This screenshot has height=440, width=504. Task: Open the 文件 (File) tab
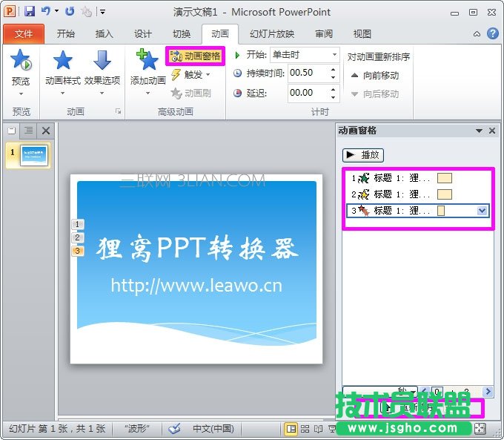point(24,34)
